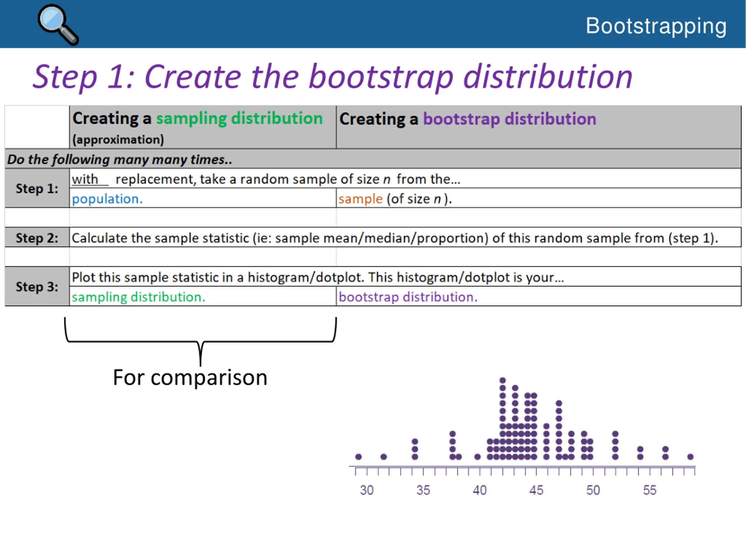
Task: Click the tallest dot column in dotplot
Action: 502,418
